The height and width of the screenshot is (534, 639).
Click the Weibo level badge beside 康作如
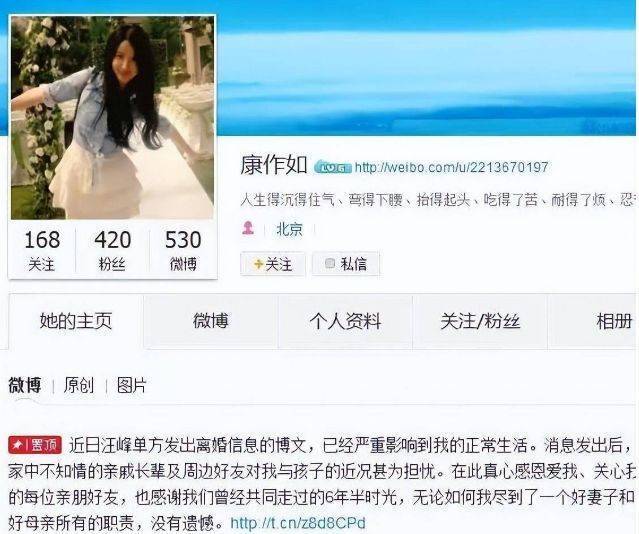(x=332, y=167)
